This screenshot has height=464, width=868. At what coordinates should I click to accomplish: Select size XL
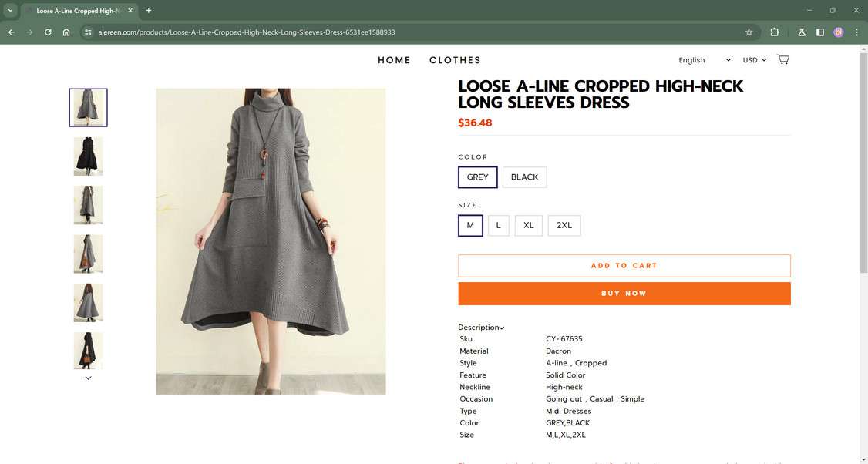point(529,225)
